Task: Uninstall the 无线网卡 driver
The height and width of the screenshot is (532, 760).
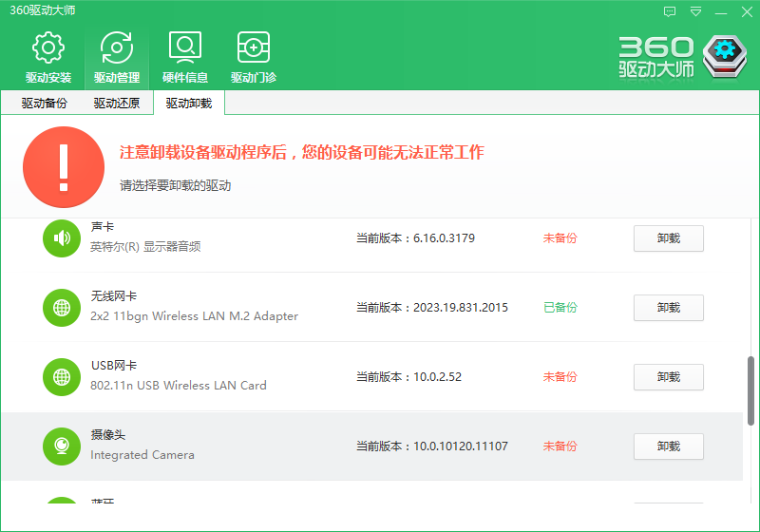Action: point(669,308)
